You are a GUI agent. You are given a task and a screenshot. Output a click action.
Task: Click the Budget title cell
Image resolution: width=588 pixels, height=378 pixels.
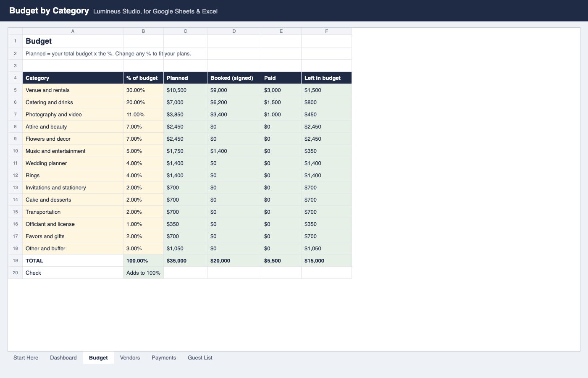coord(73,41)
